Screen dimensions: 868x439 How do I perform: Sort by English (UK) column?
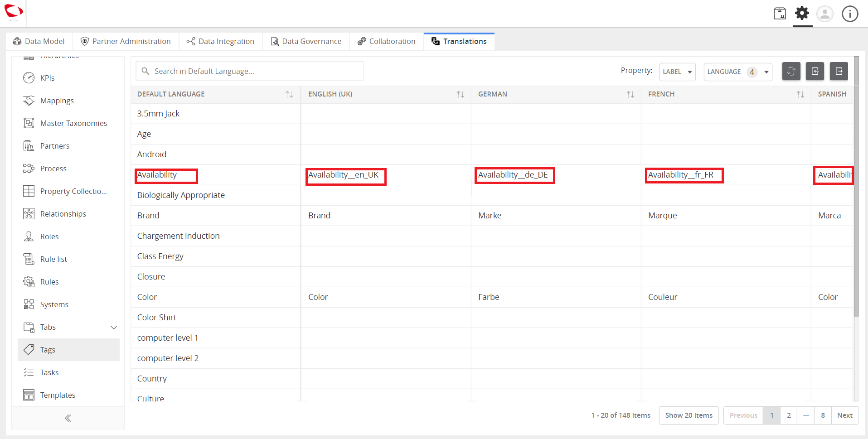point(461,94)
